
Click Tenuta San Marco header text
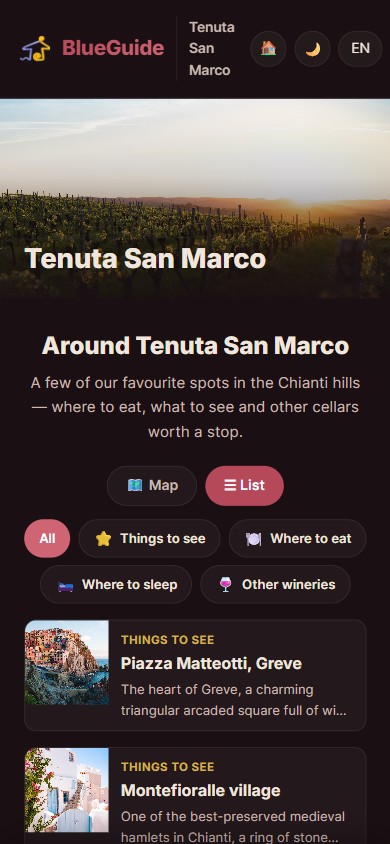[212, 48]
